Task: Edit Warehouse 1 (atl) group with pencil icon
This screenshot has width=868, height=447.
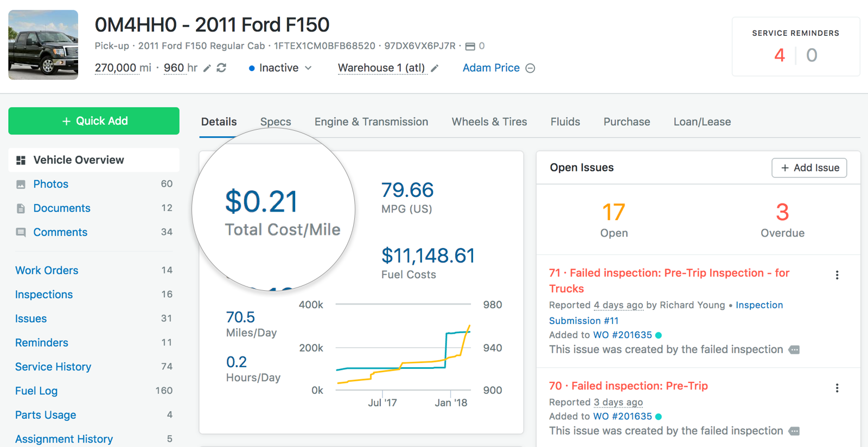Action: (x=435, y=68)
